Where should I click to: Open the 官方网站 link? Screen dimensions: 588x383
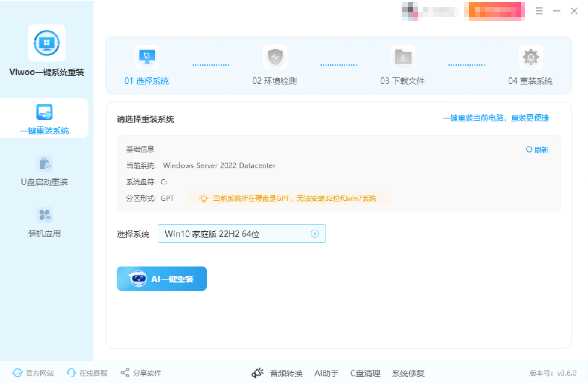pos(40,373)
